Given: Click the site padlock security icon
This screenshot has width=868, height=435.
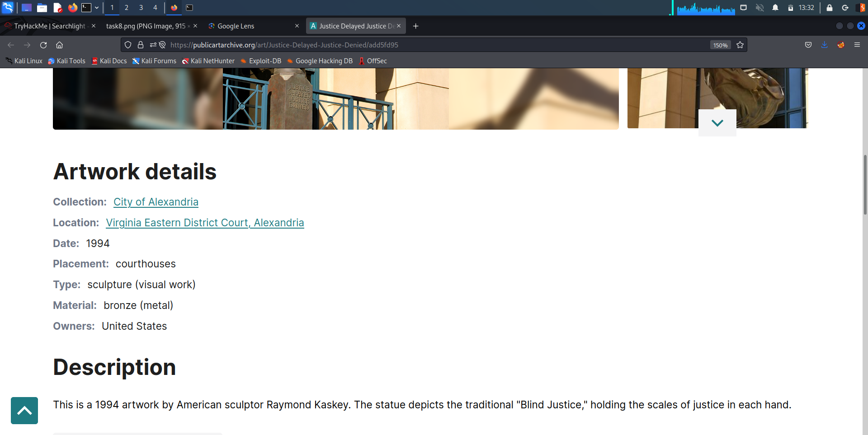Looking at the screenshot, I should [x=141, y=45].
